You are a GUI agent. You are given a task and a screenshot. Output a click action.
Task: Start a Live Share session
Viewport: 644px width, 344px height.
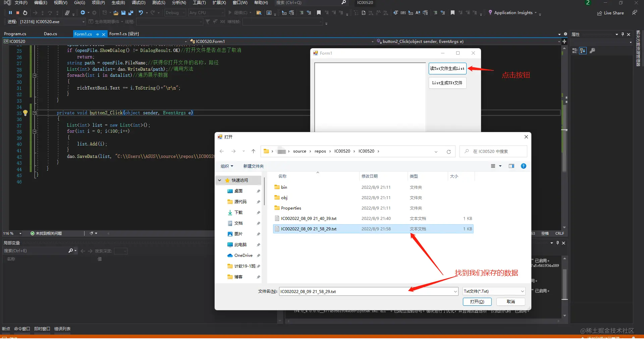(610, 13)
